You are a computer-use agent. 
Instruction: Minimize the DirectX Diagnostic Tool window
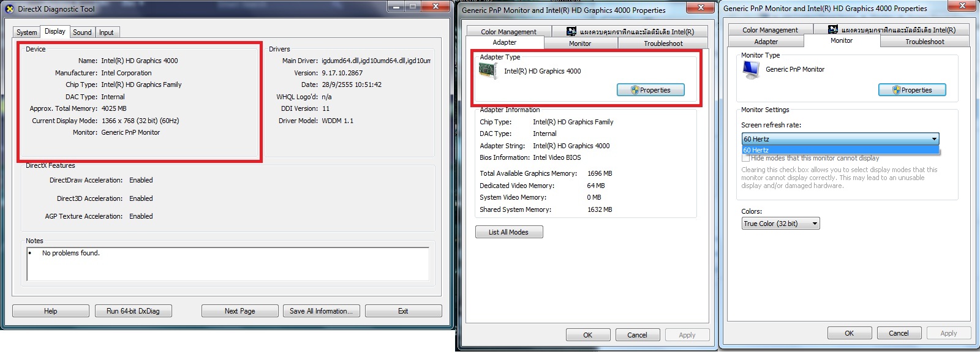(x=396, y=7)
